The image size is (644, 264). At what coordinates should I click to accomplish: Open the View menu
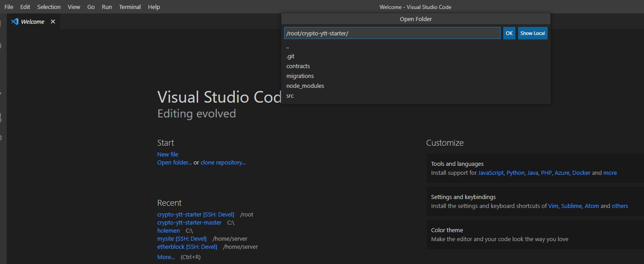tap(74, 7)
